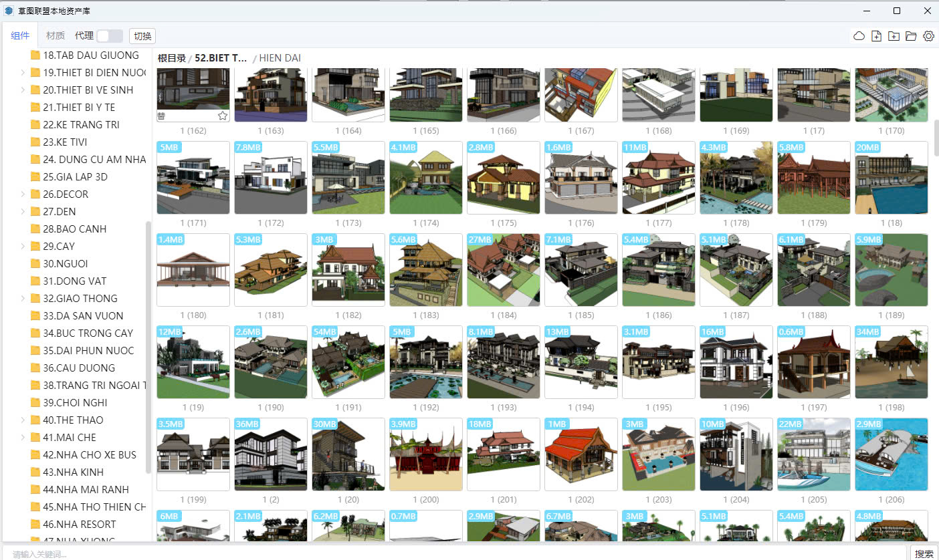Click the 搜索 search button
Image resolution: width=939 pixels, height=560 pixels.
tap(924, 553)
